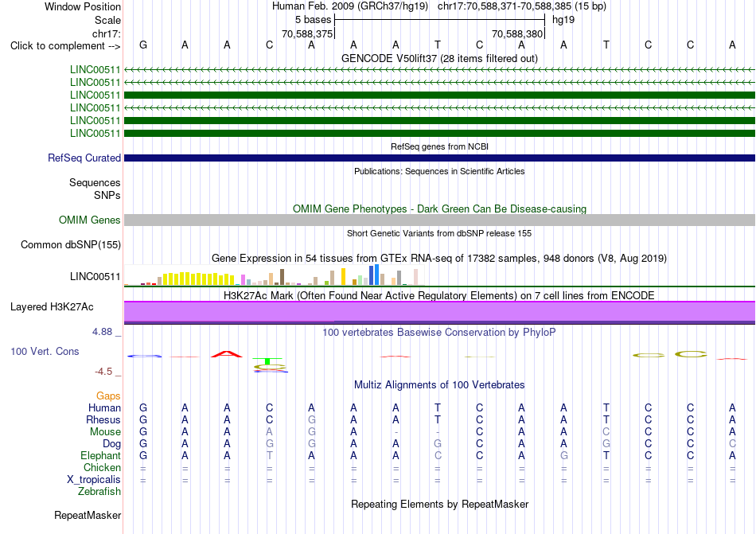This screenshot has width=756, height=534.
Task: Click the Elephant species row label
Action: (100, 455)
